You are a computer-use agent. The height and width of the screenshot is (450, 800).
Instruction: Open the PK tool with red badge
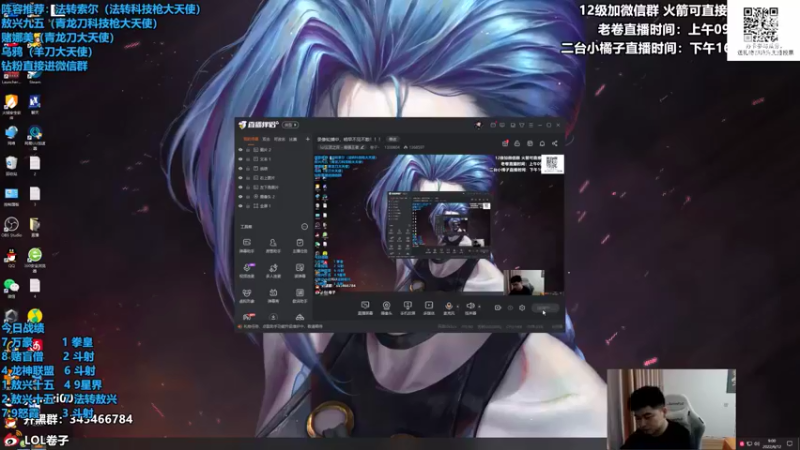[247, 317]
